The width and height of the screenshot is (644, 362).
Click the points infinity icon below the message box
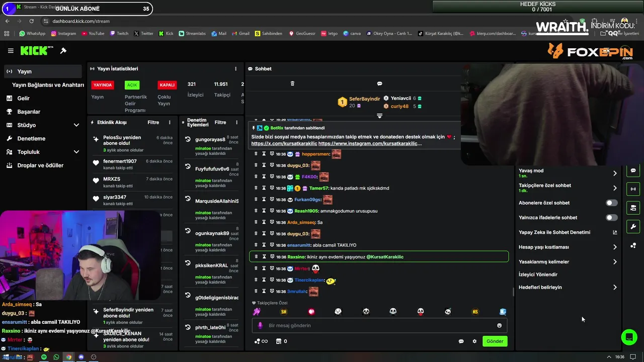(261, 341)
